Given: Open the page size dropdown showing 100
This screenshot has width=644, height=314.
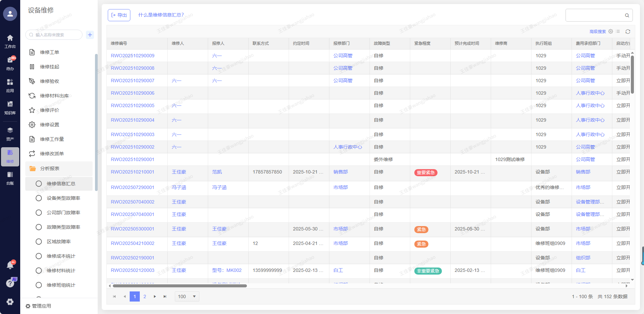Looking at the screenshot, I should tap(187, 296).
